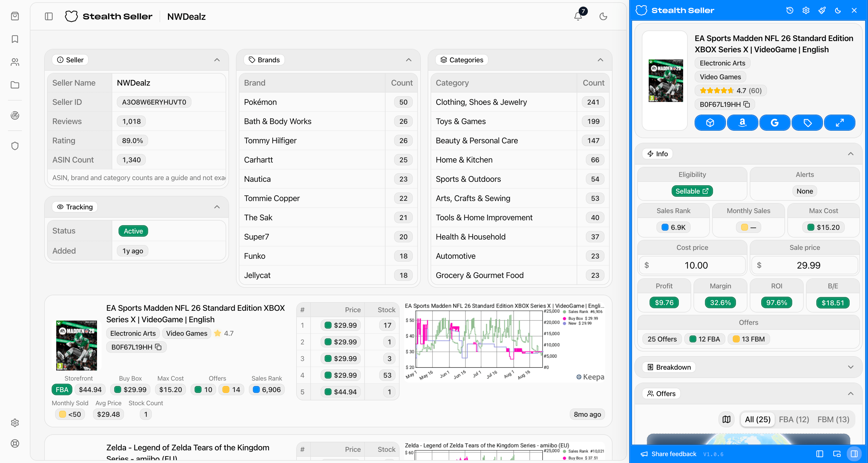Open notifications bell with 7 badge

(578, 16)
